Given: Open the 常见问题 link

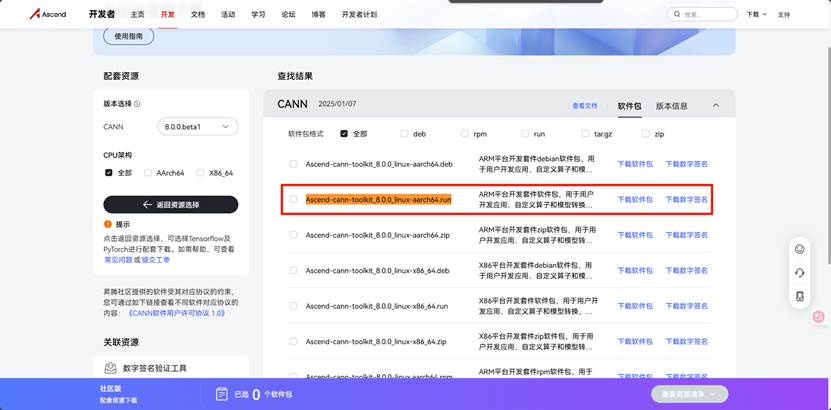Looking at the screenshot, I should (118, 260).
